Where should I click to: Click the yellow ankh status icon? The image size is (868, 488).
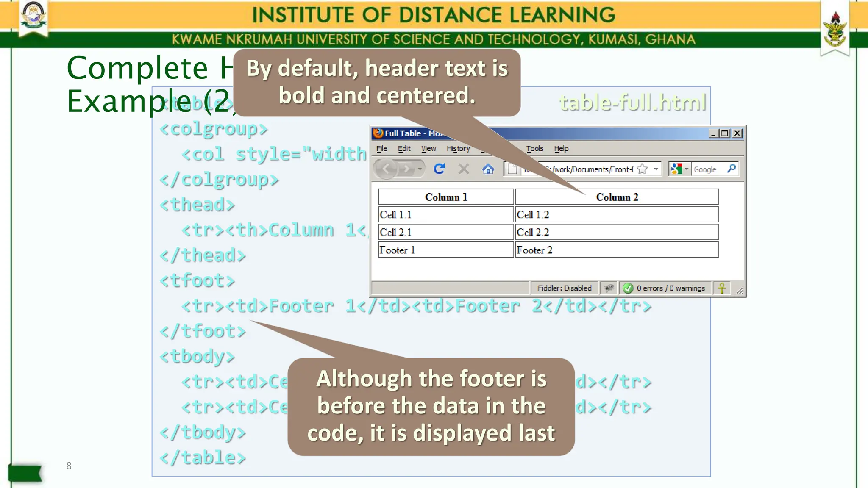[722, 288]
